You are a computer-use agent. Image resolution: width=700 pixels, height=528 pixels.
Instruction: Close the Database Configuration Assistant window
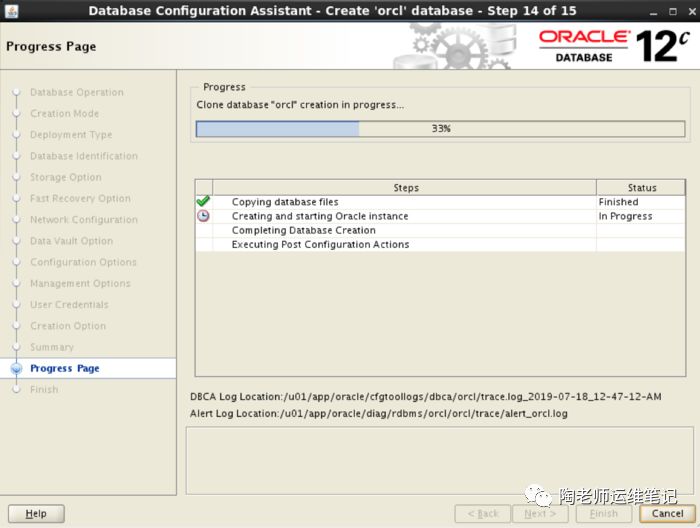tap(692, 12)
